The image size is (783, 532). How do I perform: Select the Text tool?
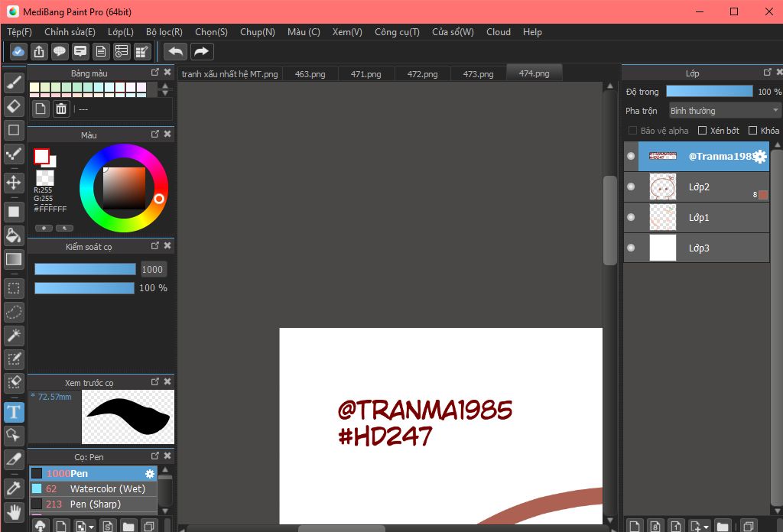click(x=14, y=412)
